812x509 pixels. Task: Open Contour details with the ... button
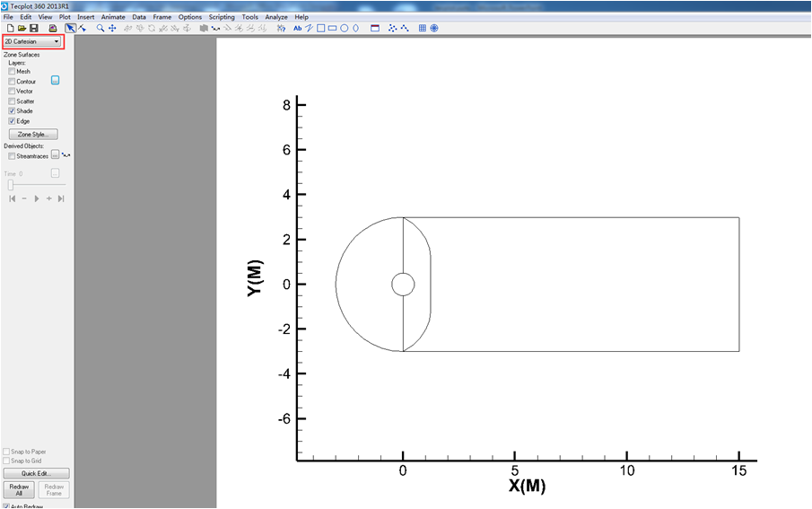55,80
